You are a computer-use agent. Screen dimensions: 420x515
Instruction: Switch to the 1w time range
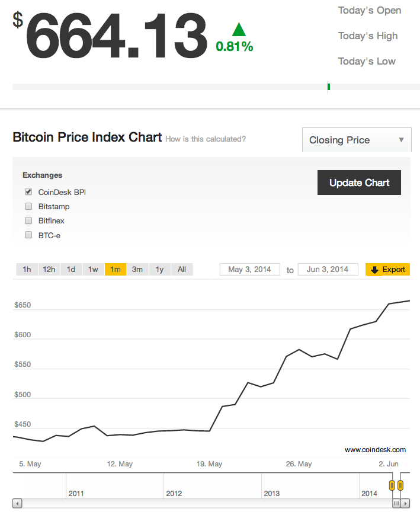click(93, 270)
